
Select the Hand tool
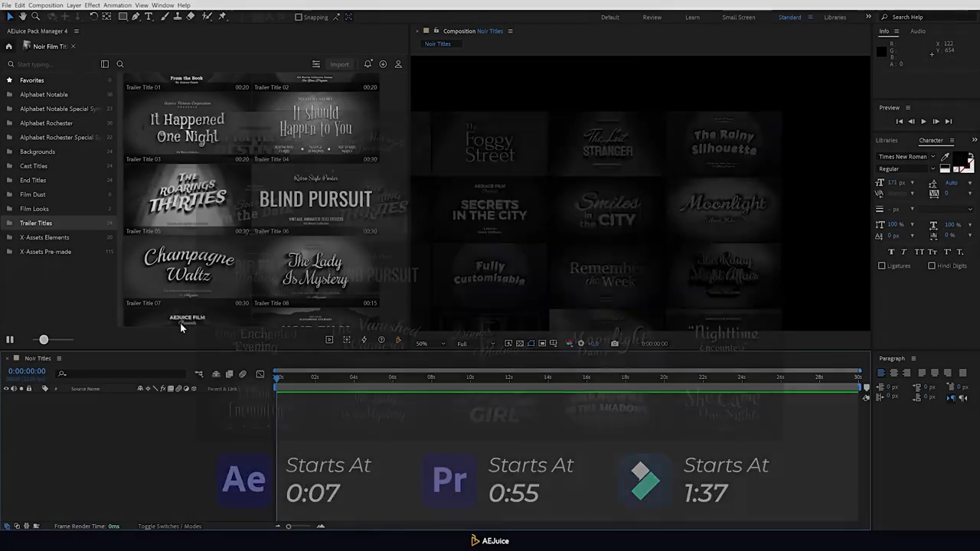click(22, 16)
